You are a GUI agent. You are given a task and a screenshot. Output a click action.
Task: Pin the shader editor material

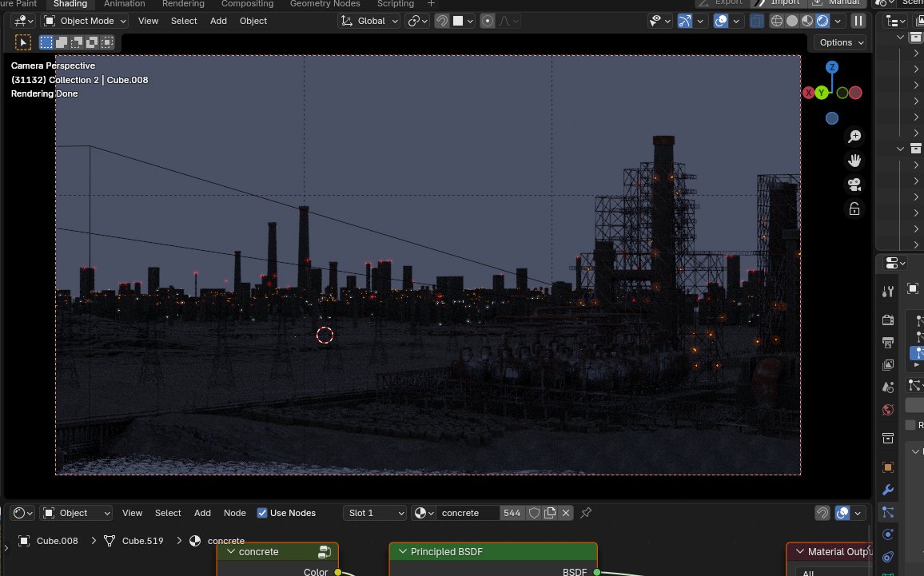(x=586, y=513)
